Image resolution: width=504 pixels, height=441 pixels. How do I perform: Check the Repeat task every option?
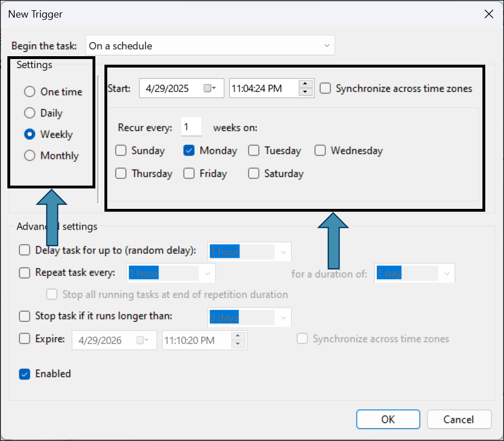tap(25, 273)
